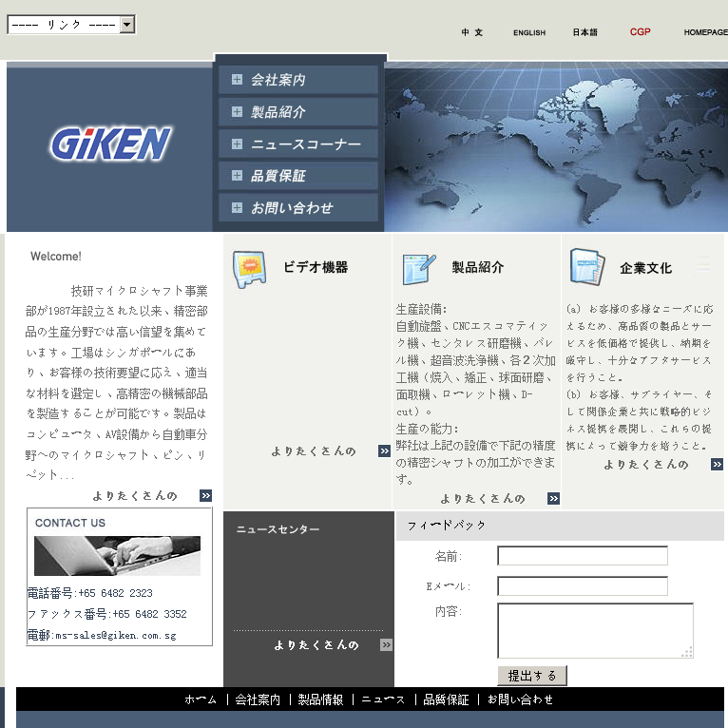The height and width of the screenshot is (728, 728).
Task: Go to 品質保証 in footer navigation
Action: pos(446,699)
